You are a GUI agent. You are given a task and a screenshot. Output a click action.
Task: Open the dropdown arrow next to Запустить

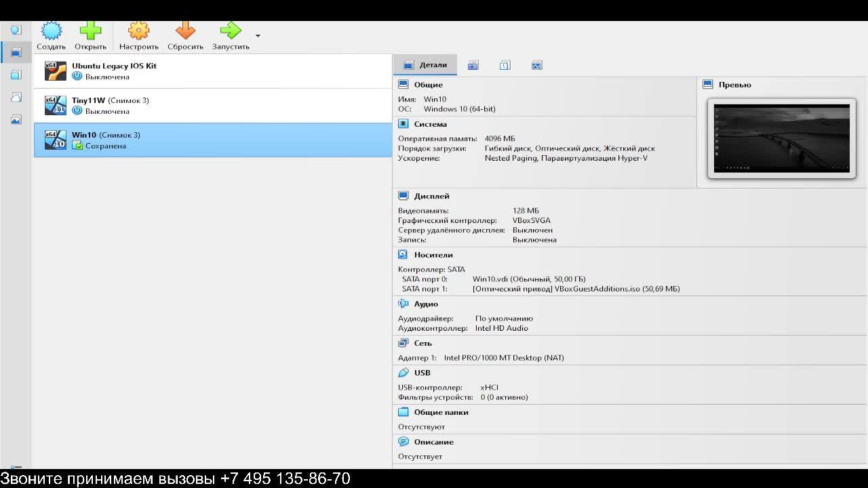pyautogui.click(x=258, y=36)
